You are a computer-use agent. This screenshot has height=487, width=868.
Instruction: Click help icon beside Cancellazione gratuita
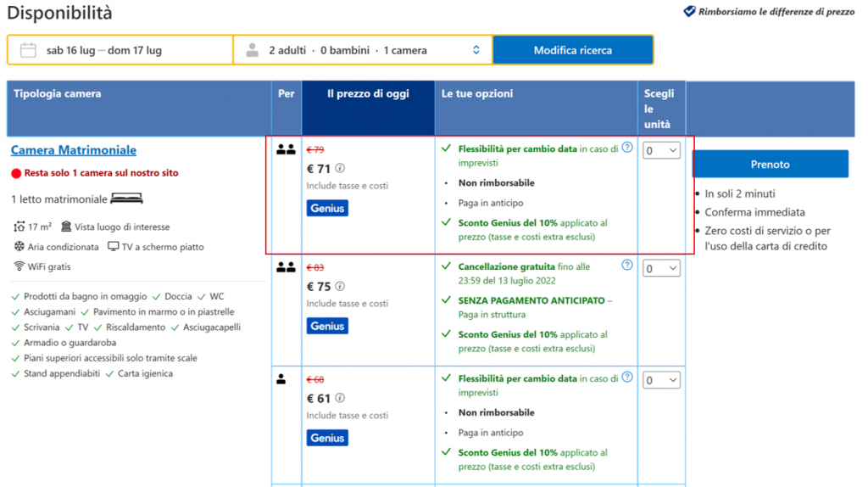point(627,266)
